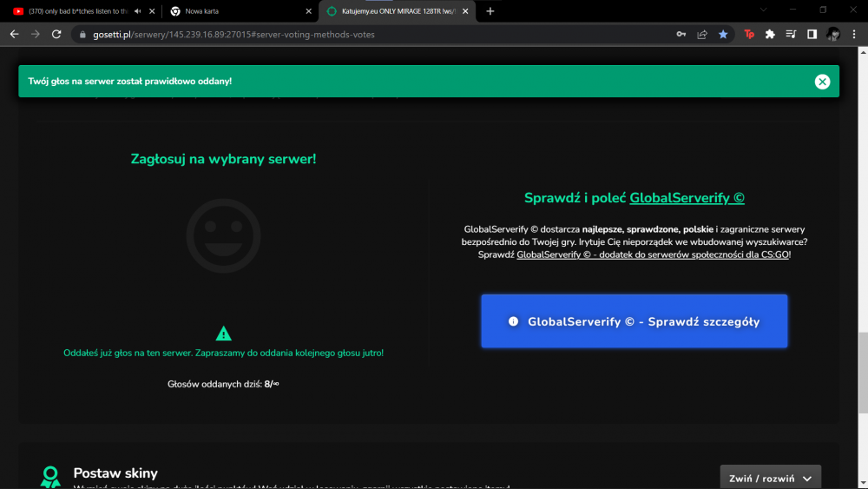Click the lock icon beside the URL
This screenshot has height=489, width=868.
pos(82,35)
